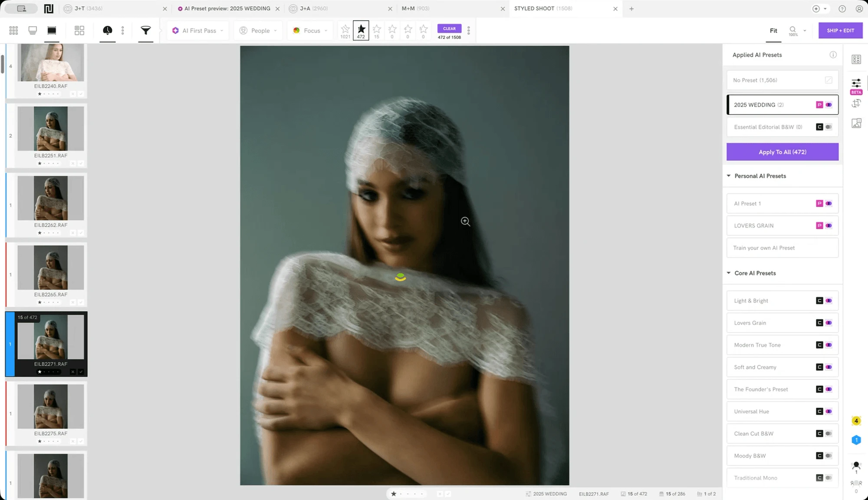The image size is (868, 500).
Task: Toggle the Clean Cut B&W preset switch
Action: click(x=829, y=434)
